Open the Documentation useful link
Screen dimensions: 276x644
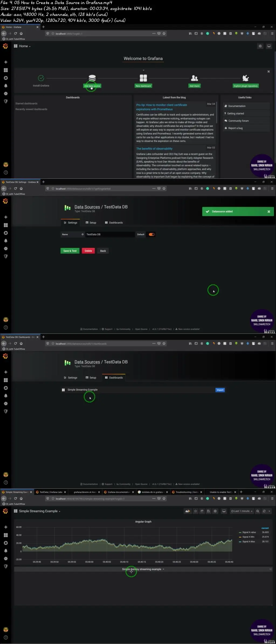click(x=246, y=106)
